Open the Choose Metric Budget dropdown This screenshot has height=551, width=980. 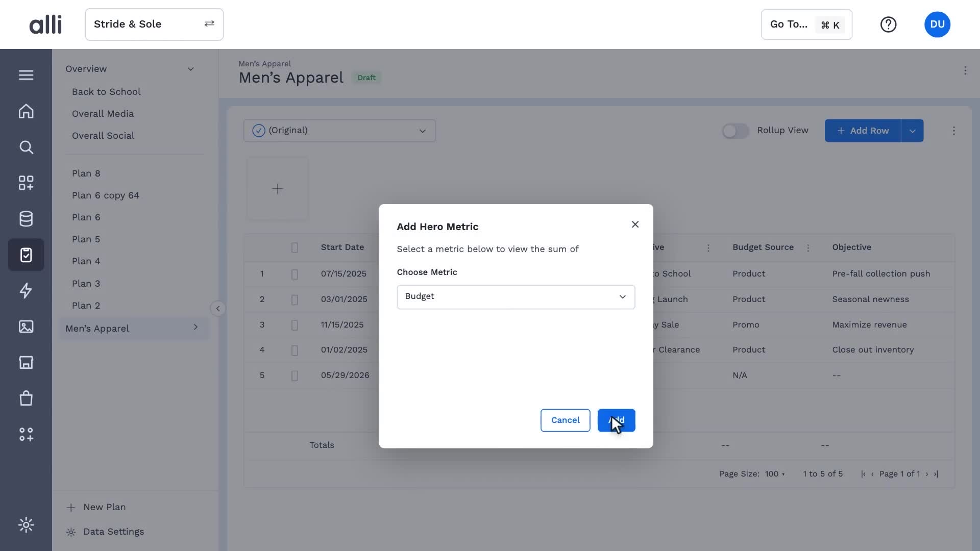coord(516,297)
